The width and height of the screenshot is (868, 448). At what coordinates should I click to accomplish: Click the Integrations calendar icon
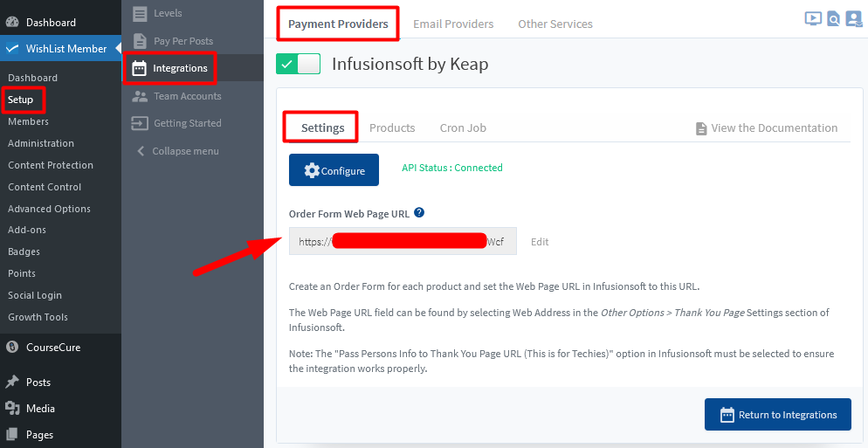click(140, 68)
